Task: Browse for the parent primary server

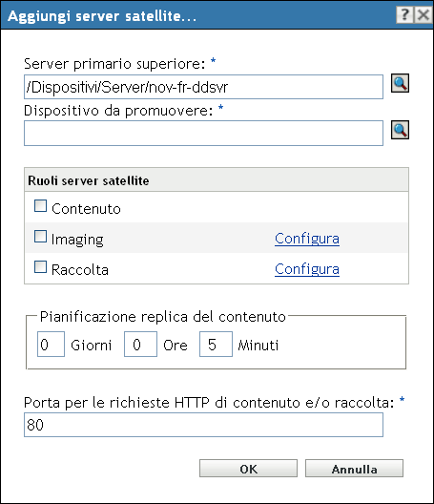Action: [400, 83]
